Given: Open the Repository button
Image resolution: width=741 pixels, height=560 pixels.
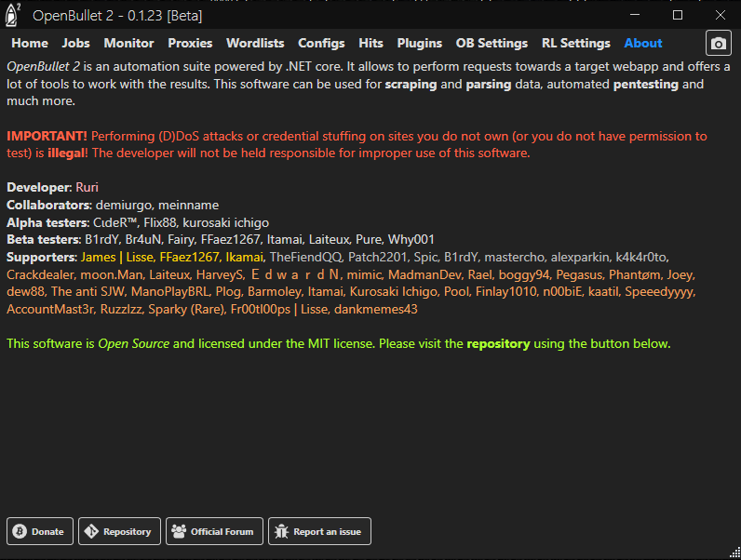Looking at the screenshot, I should 119,531.
